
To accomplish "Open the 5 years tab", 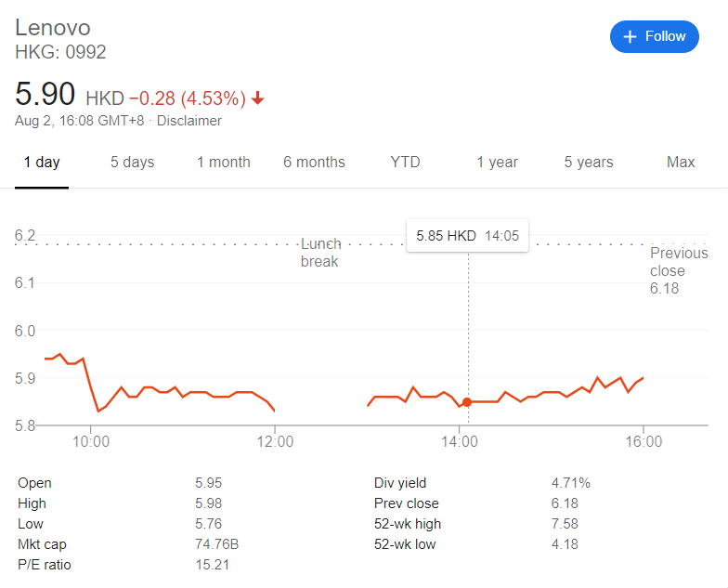I will pos(588,163).
